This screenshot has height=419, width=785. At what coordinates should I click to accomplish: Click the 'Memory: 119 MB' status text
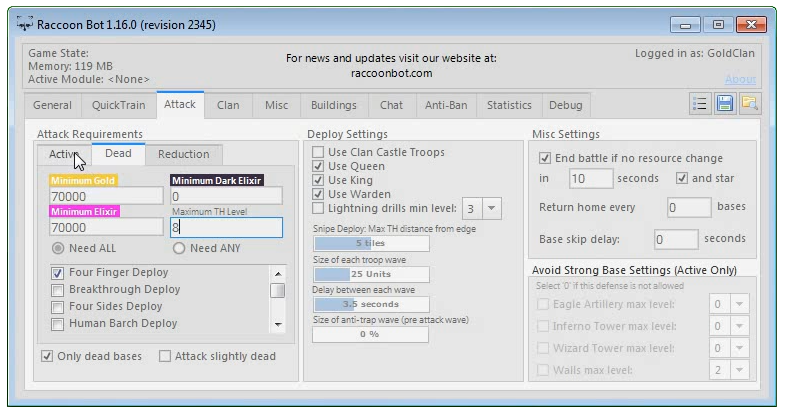coord(70,66)
